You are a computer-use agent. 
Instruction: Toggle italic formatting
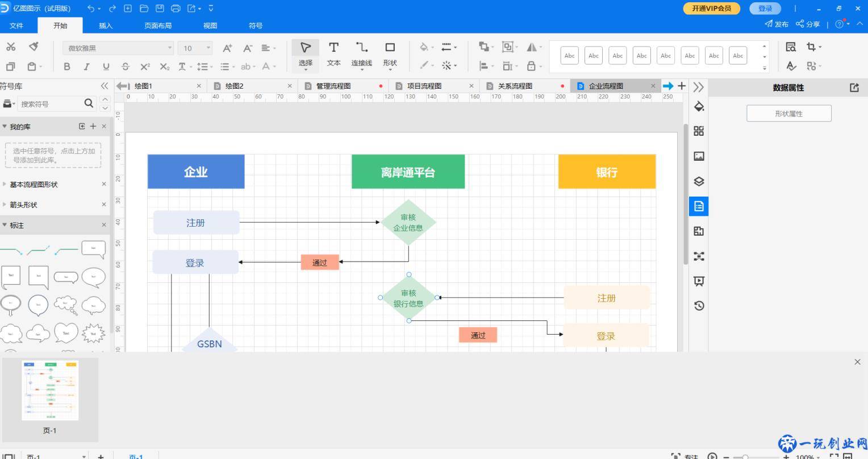[x=86, y=66]
